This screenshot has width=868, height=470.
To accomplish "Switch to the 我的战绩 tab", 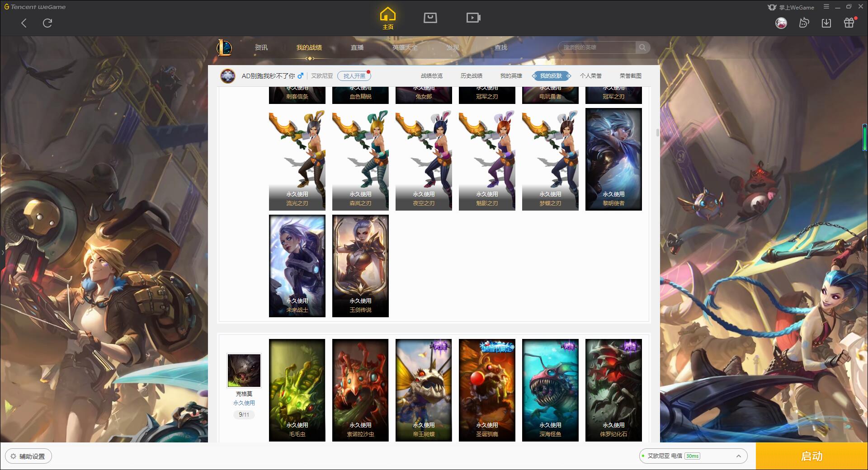I will pos(309,47).
